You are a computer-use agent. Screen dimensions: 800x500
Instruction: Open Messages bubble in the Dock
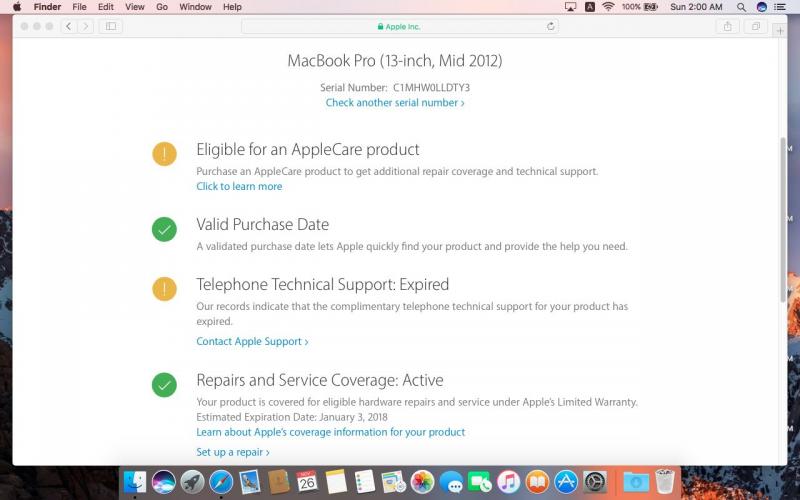(x=451, y=482)
